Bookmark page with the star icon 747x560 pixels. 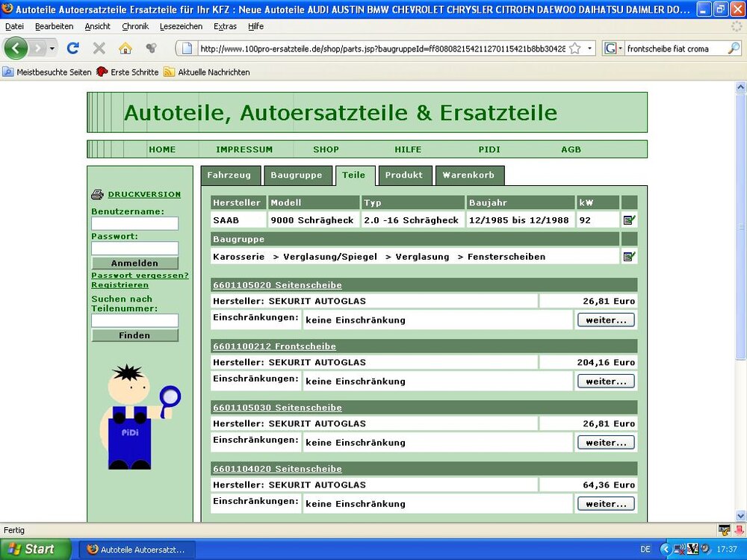click(x=575, y=48)
